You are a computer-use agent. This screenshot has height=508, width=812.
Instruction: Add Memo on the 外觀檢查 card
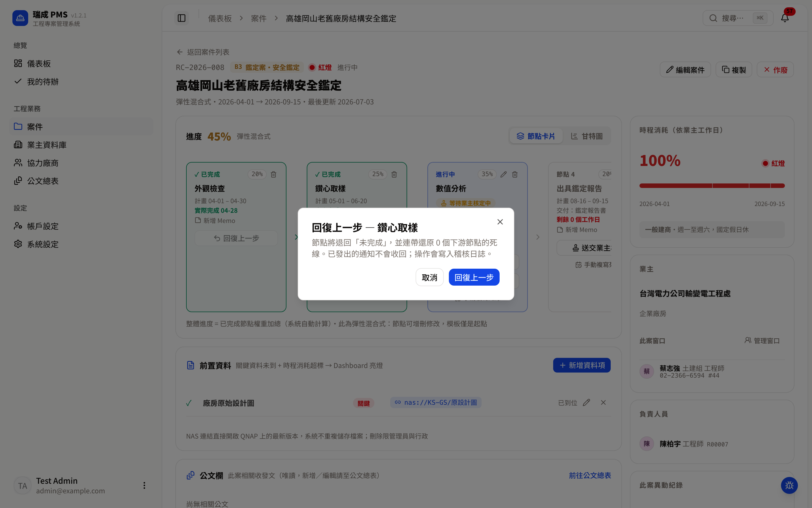pyautogui.click(x=215, y=221)
